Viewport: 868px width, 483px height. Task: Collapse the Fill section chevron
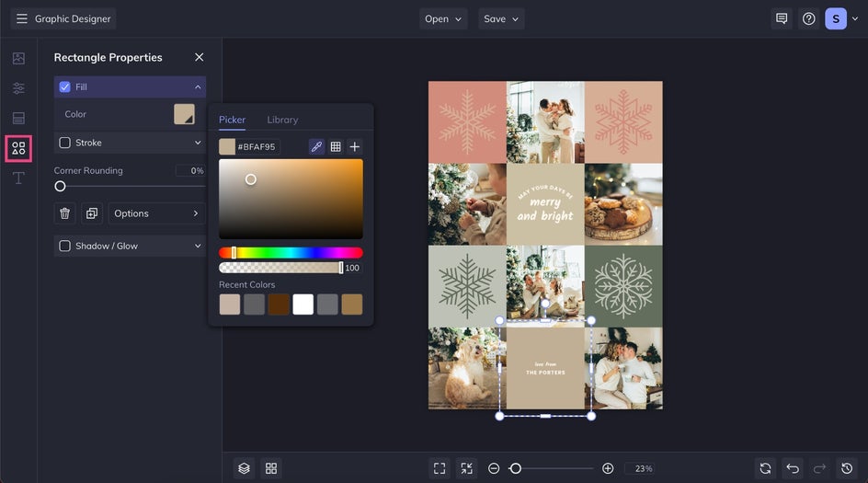(x=198, y=87)
